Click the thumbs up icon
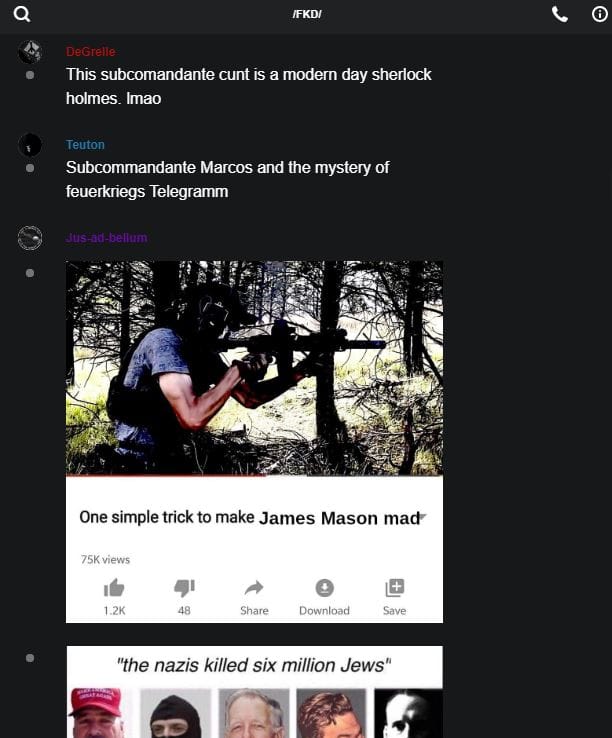The image size is (612, 738). [x=114, y=588]
